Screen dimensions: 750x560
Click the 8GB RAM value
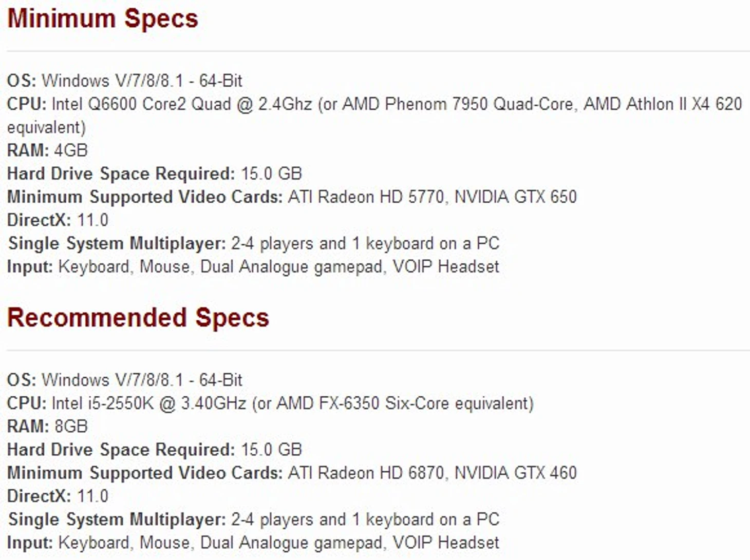(x=71, y=426)
